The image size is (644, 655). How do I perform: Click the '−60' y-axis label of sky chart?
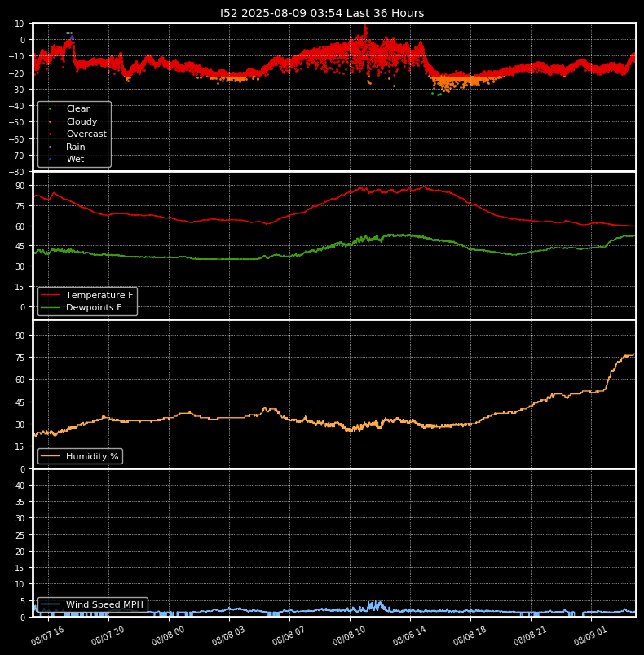[x=17, y=139]
